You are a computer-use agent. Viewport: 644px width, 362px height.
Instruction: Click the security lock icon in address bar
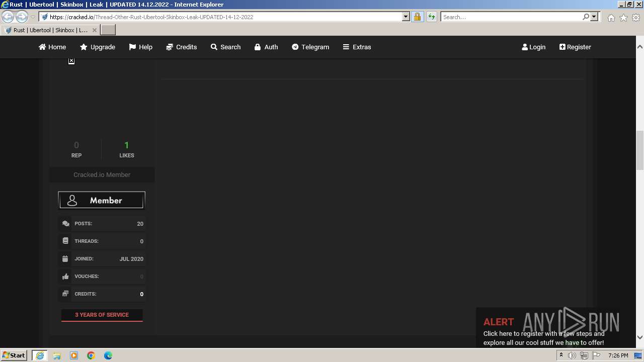click(417, 17)
